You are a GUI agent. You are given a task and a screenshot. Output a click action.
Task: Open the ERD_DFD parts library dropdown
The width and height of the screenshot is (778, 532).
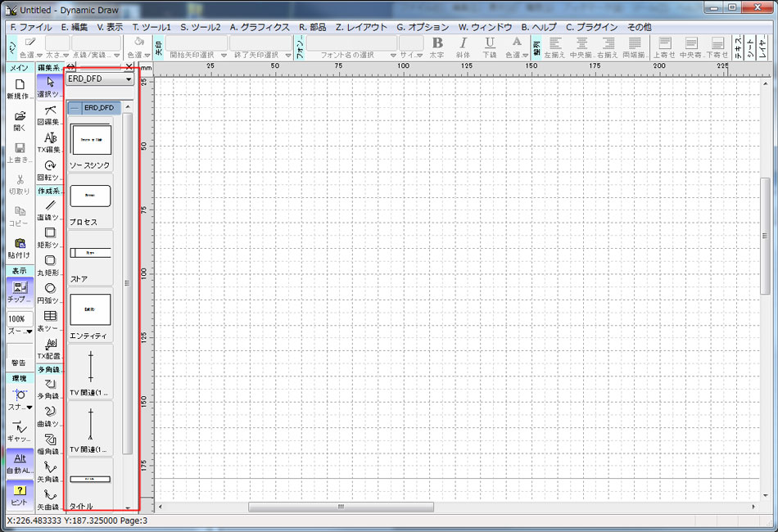[129, 79]
